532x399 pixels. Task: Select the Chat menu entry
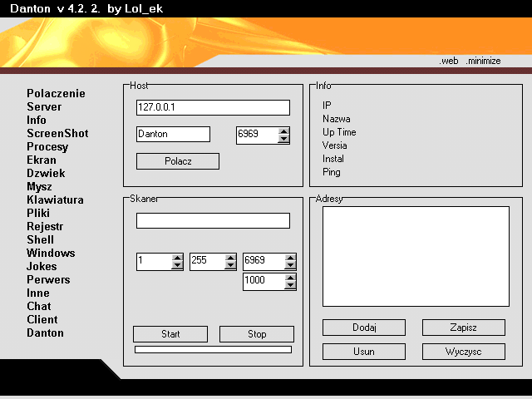(38, 307)
